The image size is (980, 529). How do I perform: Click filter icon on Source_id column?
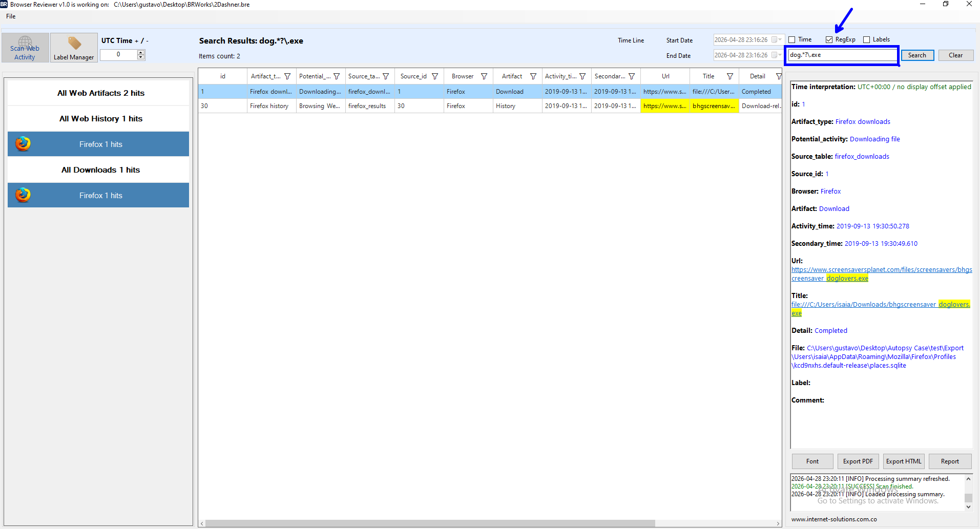(x=435, y=76)
